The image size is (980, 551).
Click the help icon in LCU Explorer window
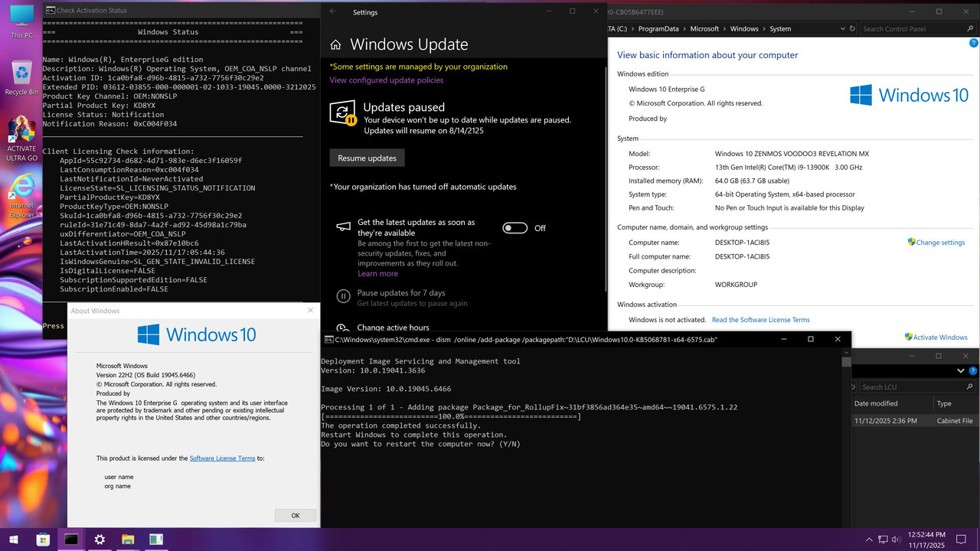tap(972, 371)
